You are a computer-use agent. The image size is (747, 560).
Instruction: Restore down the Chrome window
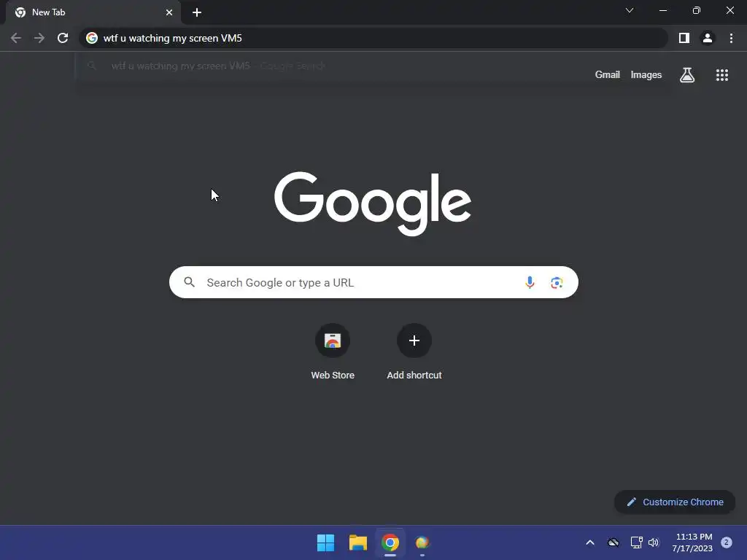click(697, 10)
